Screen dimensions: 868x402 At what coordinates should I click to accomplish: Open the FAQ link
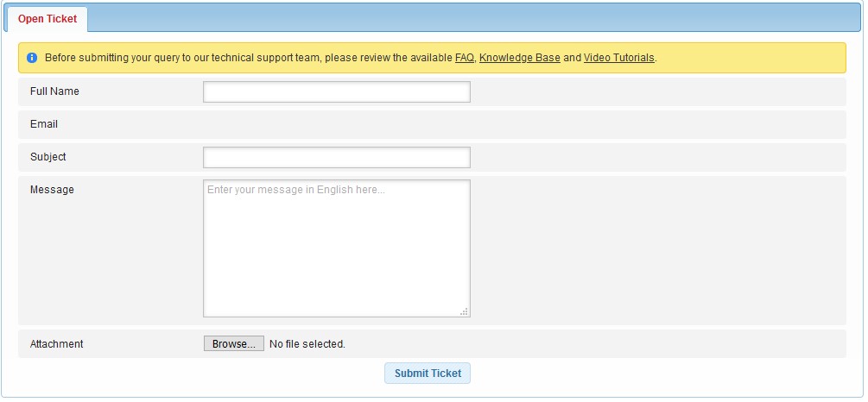point(464,58)
